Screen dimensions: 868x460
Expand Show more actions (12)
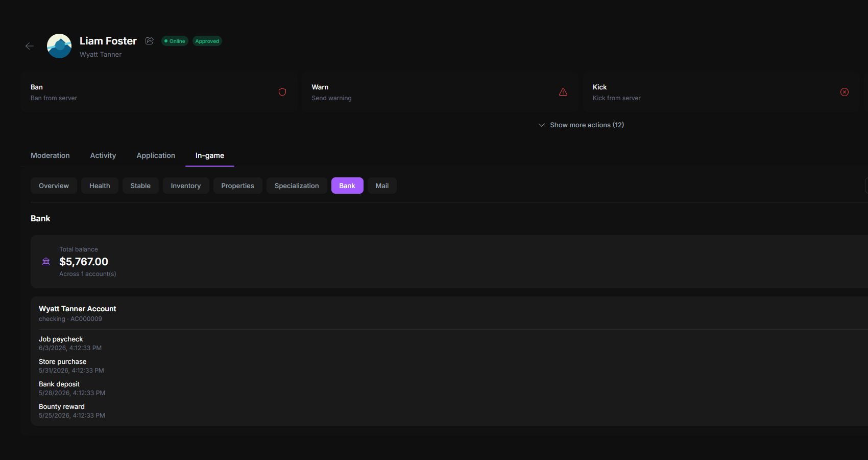coord(581,125)
